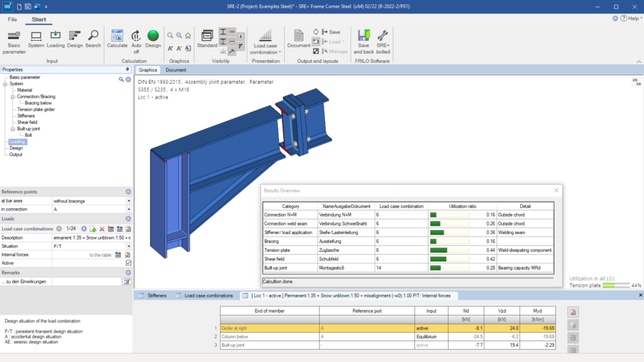Open the File menu
The width and height of the screenshot is (644, 362).
[x=12, y=19]
